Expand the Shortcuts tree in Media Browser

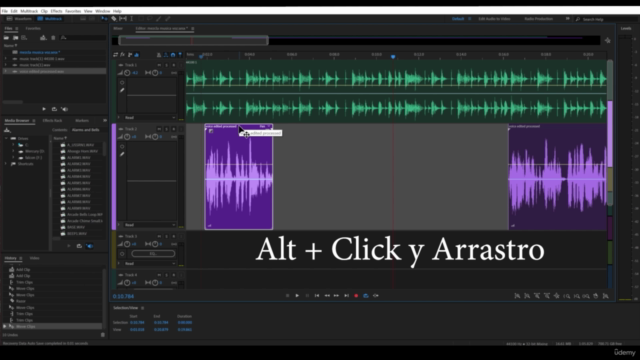(6, 164)
